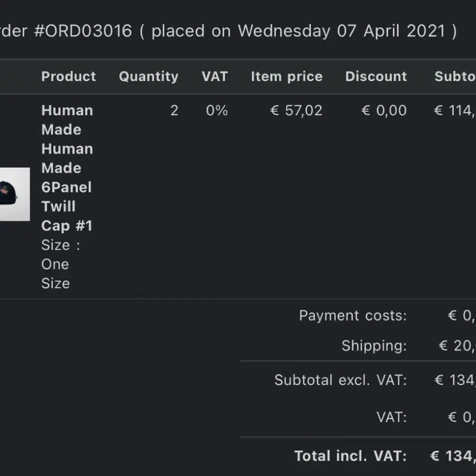Image resolution: width=476 pixels, height=476 pixels.
Task: Open Human Made 6Panel Twill Cap link
Action: coord(67,168)
